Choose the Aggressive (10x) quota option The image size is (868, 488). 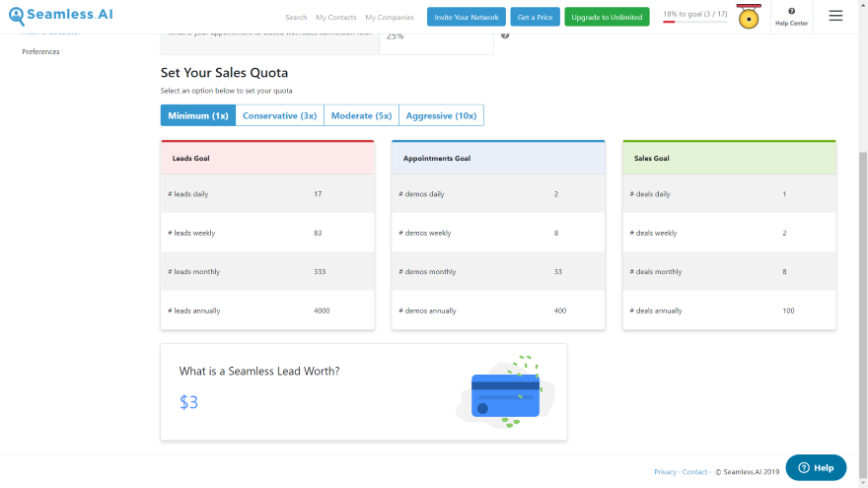pyautogui.click(x=441, y=115)
